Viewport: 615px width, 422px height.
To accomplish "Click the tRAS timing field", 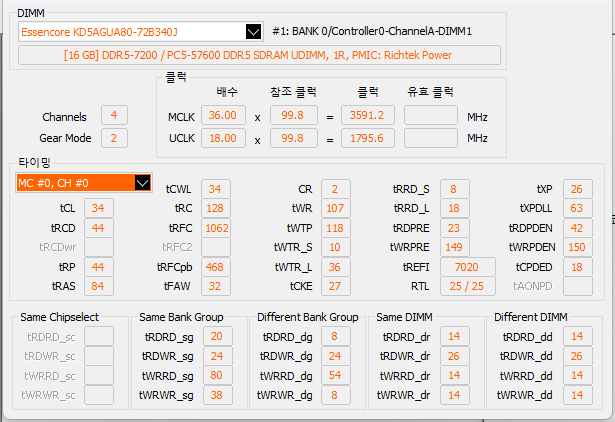I will (97, 286).
